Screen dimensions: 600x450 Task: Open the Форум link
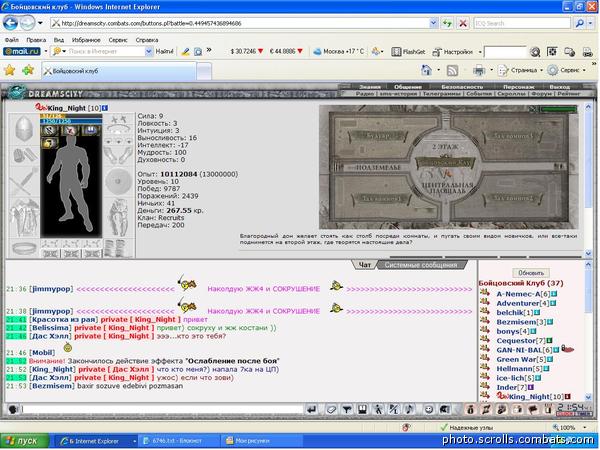[541, 93]
